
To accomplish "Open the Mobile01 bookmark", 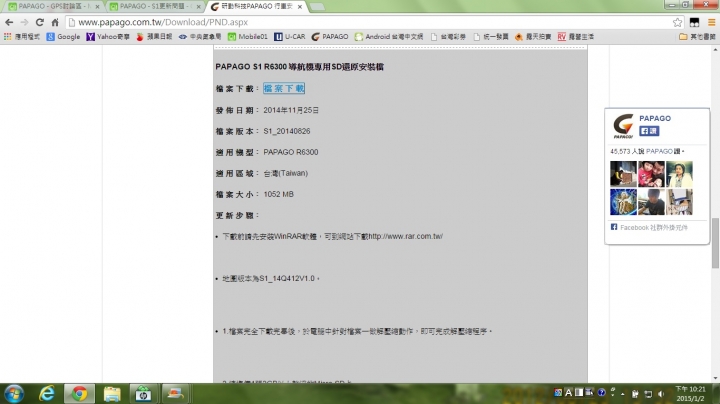I will tap(248, 36).
